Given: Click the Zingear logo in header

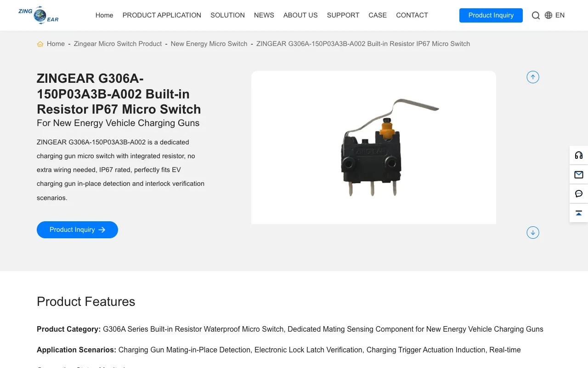Looking at the screenshot, I should (x=39, y=15).
